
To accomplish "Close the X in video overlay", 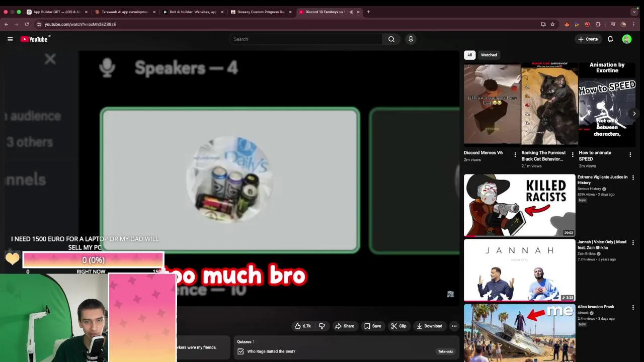I will (50, 59).
